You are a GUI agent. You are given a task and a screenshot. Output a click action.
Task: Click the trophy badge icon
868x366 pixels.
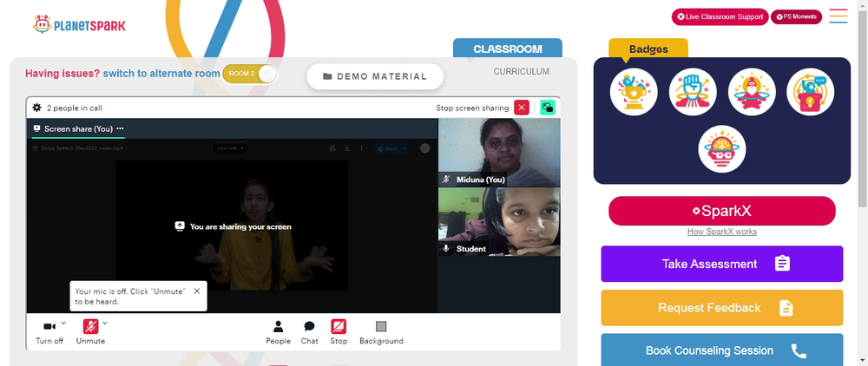[634, 92]
